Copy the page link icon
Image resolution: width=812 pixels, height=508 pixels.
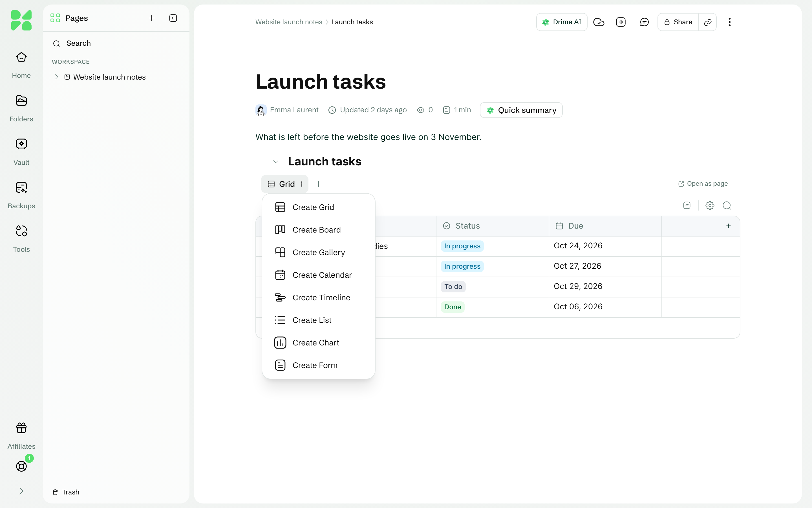tap(708, 22)
